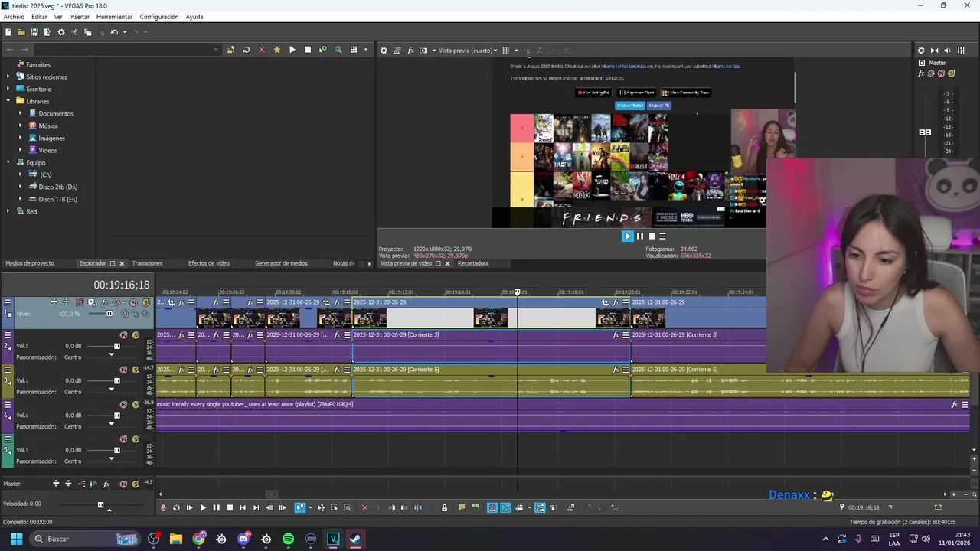The height and width of the screenshot is (551, 980).
Task: Pause playback in the timeline transport bar
Action: (x=216, y=507)
